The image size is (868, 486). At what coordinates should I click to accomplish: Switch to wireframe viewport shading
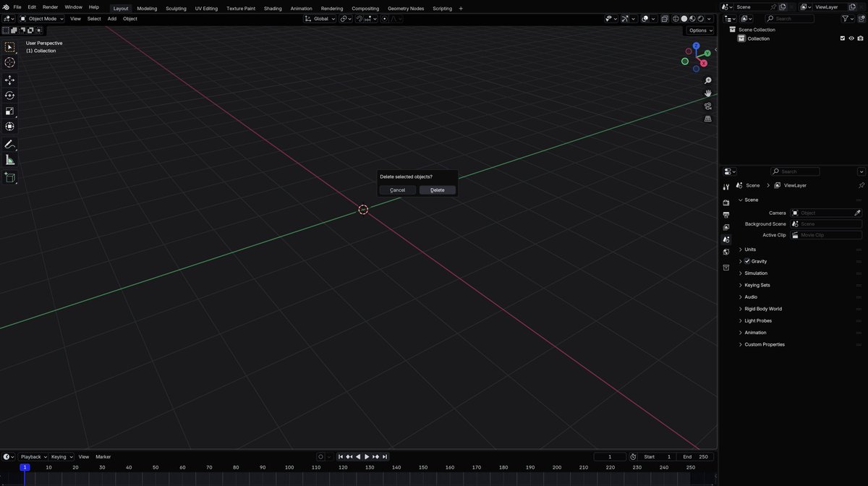point(676,19)
